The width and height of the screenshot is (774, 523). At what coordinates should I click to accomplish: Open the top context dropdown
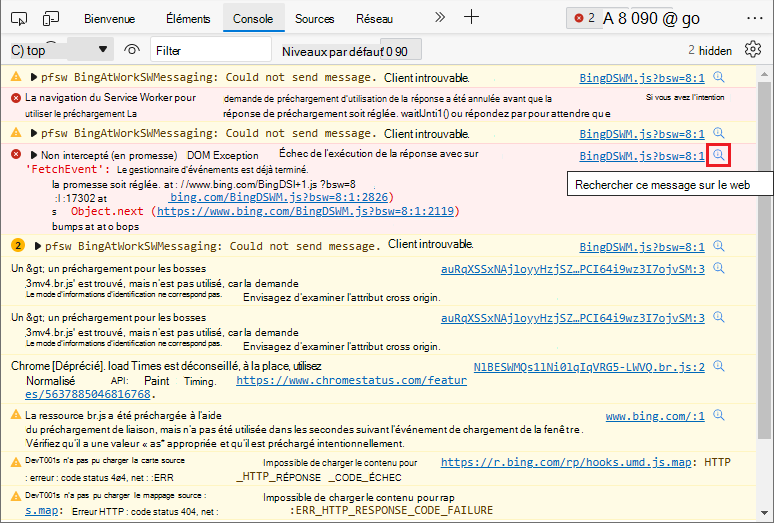click(62, 50)
